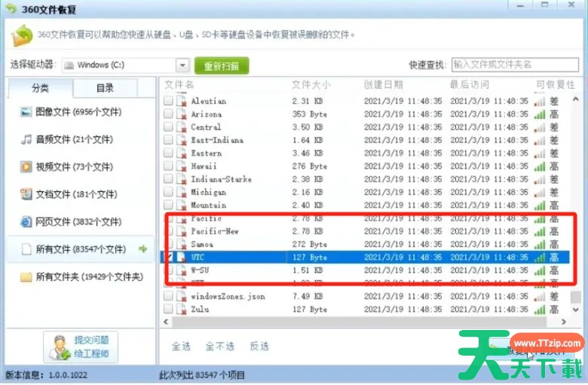Screen dimensions: 588x385
Task: Click the file icon next to Zulu
Action: (182, 309)
